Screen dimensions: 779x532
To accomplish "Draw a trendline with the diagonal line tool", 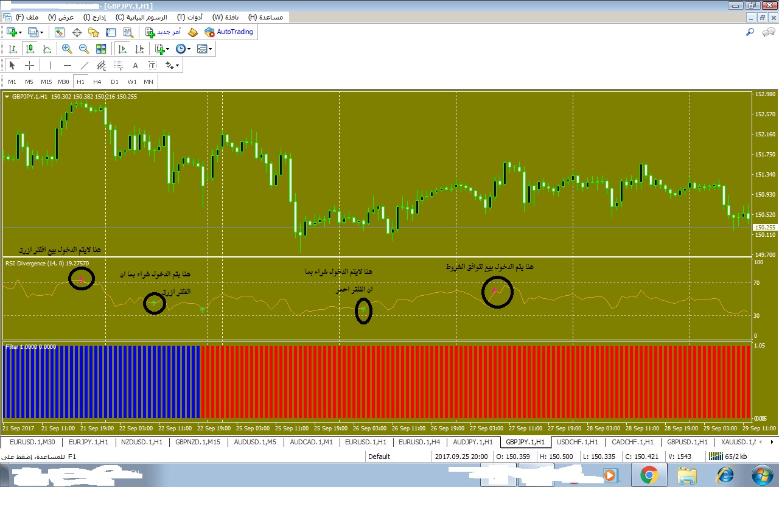I will 85,65.
